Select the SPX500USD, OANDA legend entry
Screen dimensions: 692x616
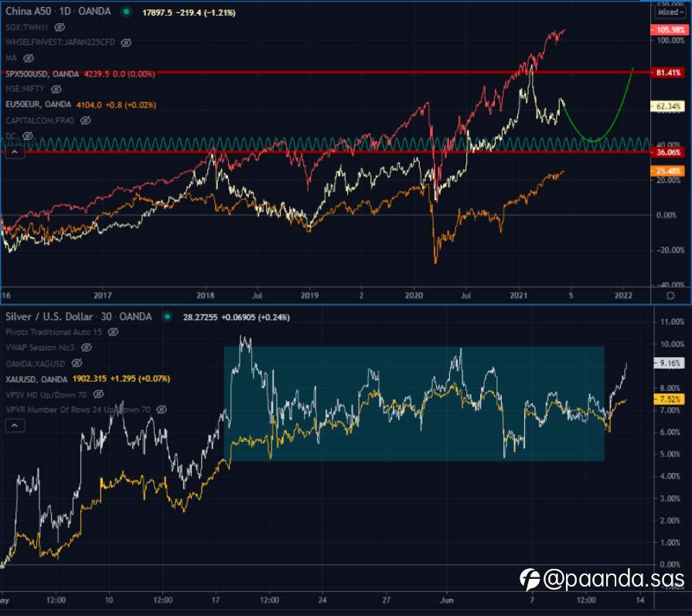(x=43, y=74)
